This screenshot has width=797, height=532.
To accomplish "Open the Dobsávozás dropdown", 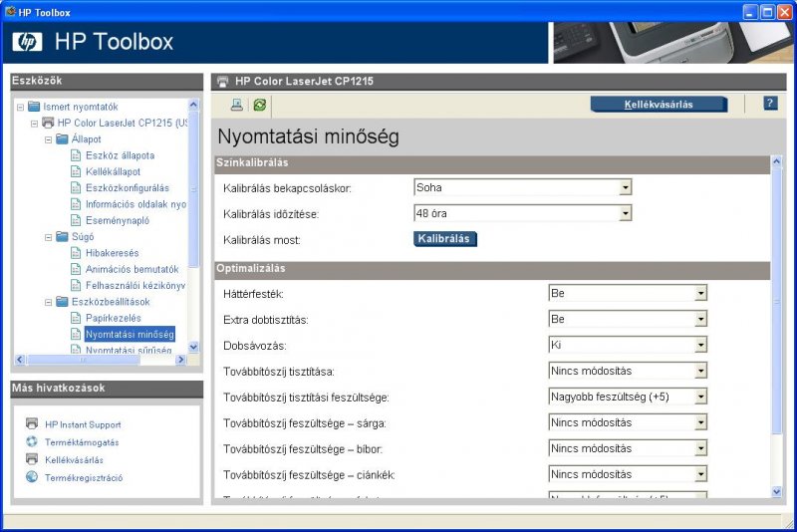I will (x=700, y=345).
